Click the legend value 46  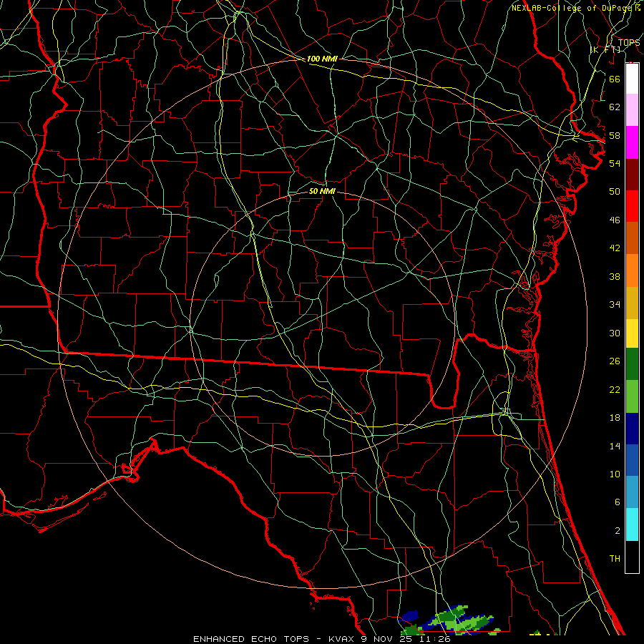pos(615,220)
